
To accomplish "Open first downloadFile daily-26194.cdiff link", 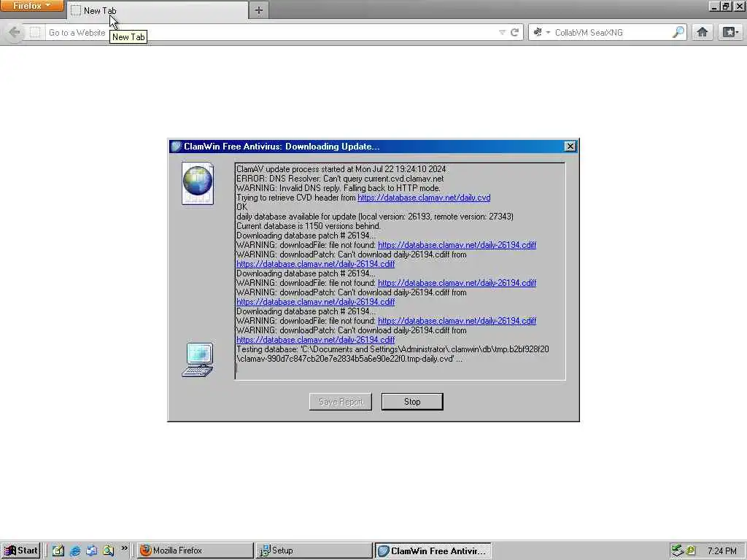I will pyautogui.click(x=457, y=245).
